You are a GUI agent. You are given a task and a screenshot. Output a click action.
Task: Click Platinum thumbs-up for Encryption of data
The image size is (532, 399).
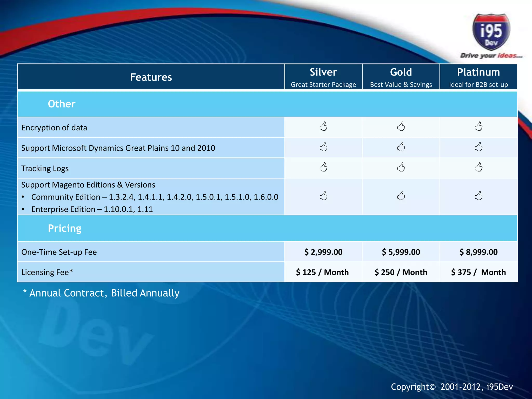[x=478, y=127]
